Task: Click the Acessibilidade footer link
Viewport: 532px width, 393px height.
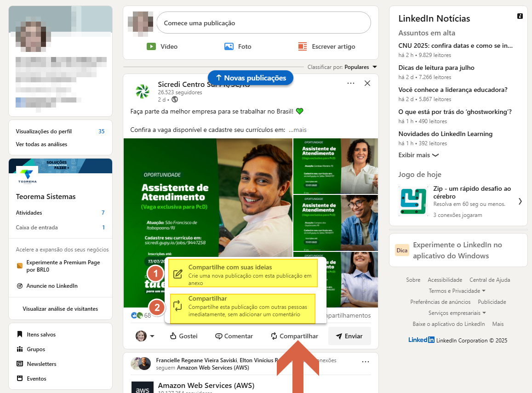Action: [x=445, y=280]
